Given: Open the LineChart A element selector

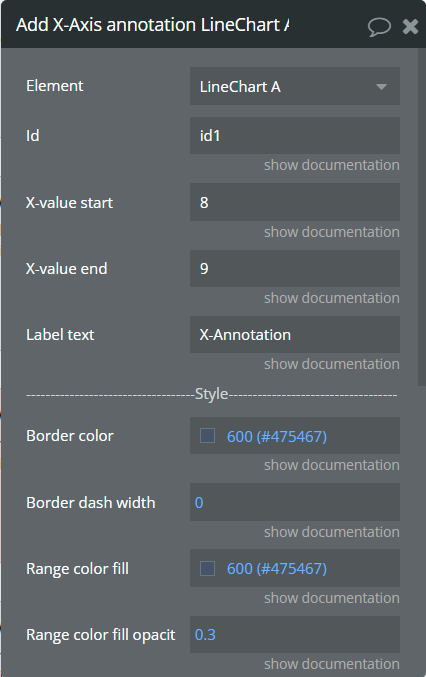Looking at the screenshot, I should (295, 86).
